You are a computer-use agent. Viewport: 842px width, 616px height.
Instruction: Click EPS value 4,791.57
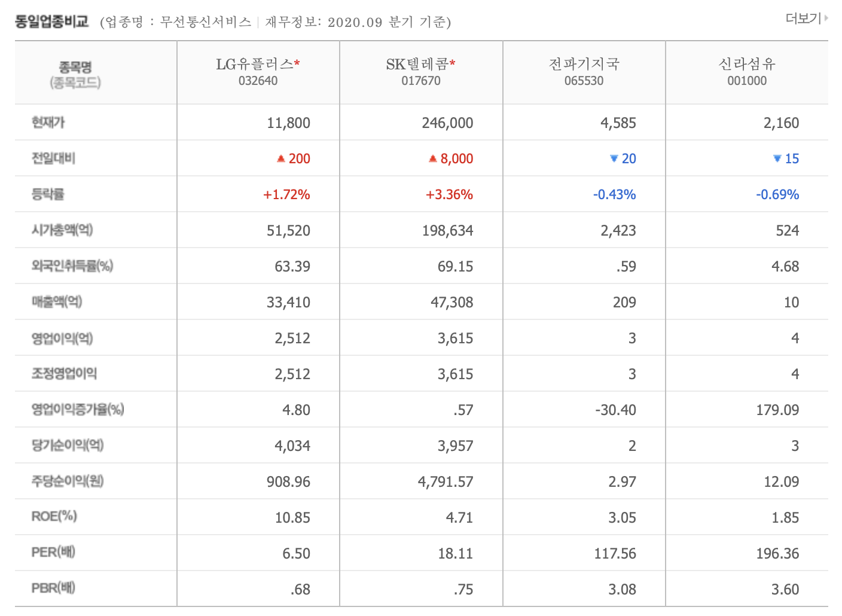click(446, 482)
